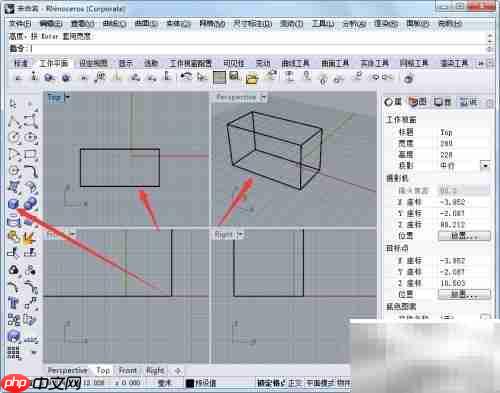Select the Copy tool
The image size is (500, 393).
[x=14, y=319]
